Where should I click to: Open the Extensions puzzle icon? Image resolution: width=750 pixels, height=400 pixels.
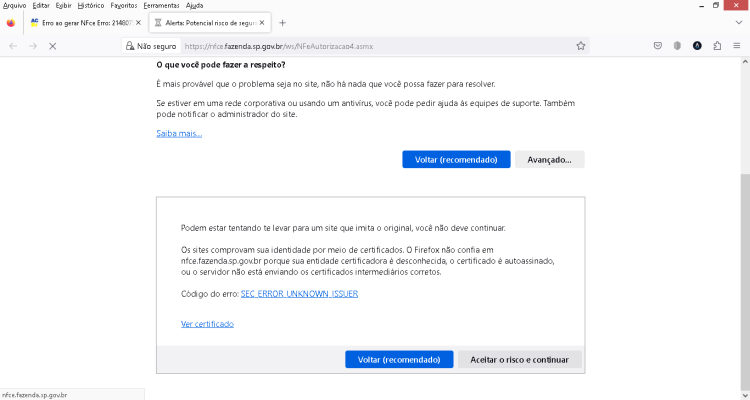[x=717, y=46]
